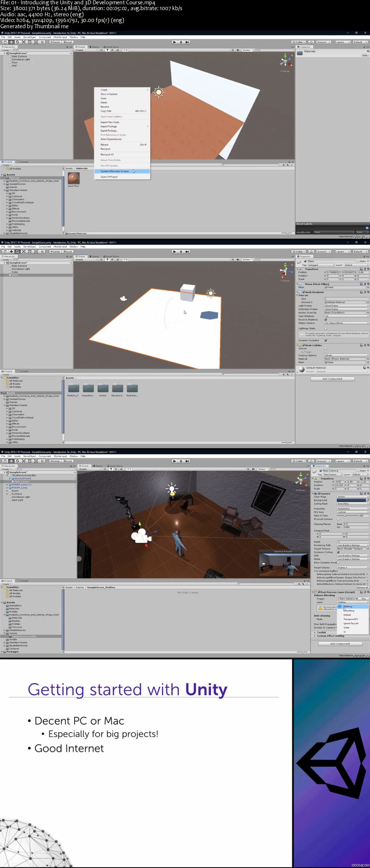Click Mesh Collider component icon in Inspector

(x=301, y=345)
